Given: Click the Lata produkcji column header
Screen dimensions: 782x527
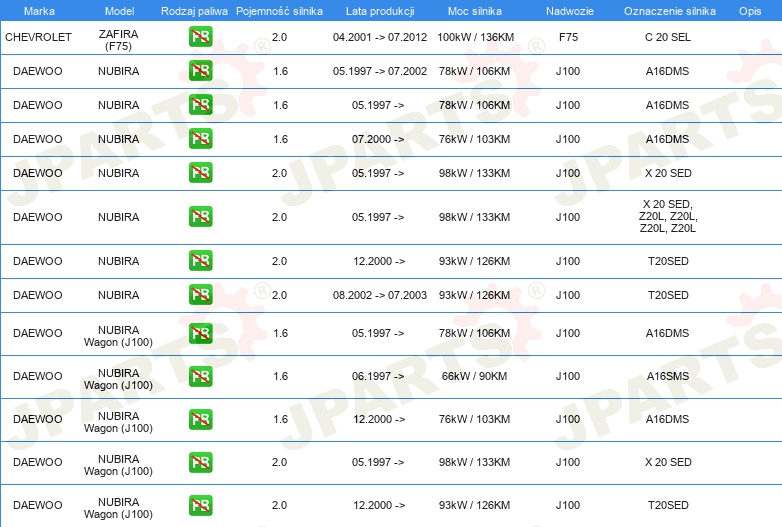Looking at the screenshot, I should [380, 11].
